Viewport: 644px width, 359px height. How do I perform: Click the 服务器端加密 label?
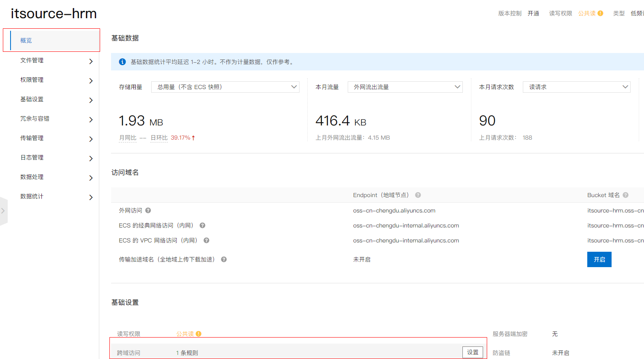510,334
